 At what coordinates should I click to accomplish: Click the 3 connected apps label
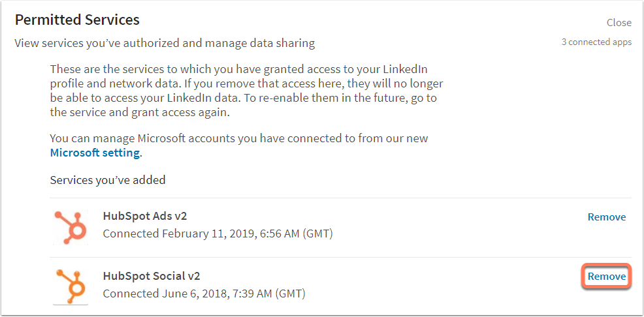click(596, 42)
